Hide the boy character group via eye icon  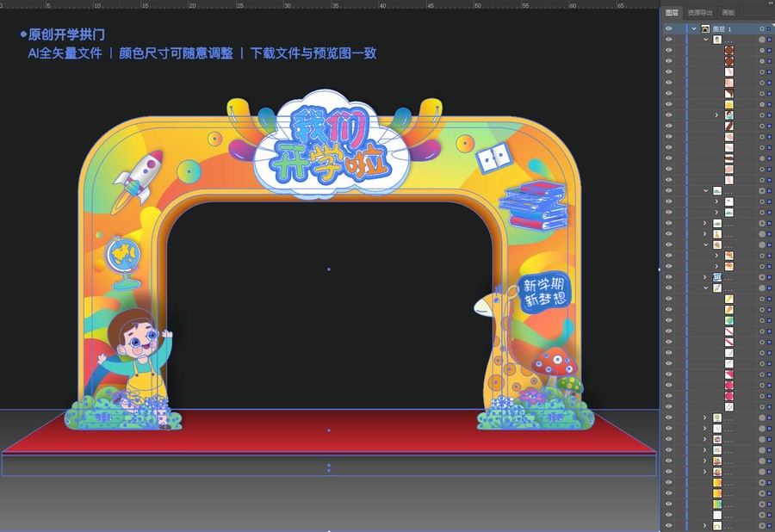(x=669, y=40)
